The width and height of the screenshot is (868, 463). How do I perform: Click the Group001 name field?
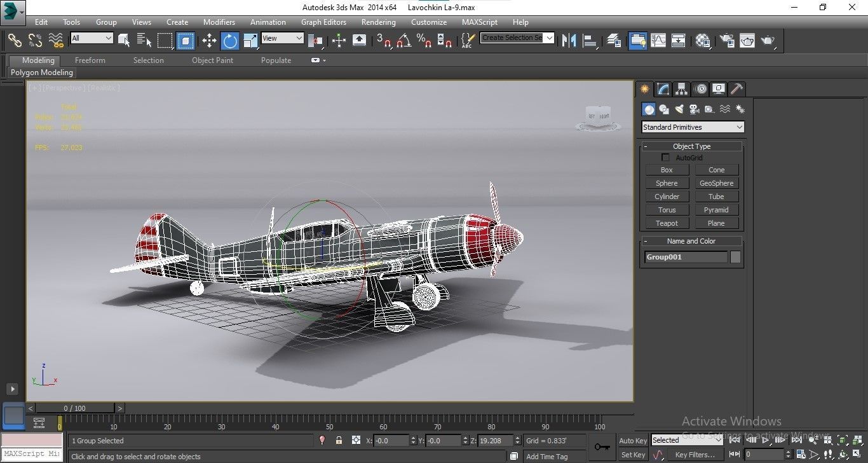[686, 257]
